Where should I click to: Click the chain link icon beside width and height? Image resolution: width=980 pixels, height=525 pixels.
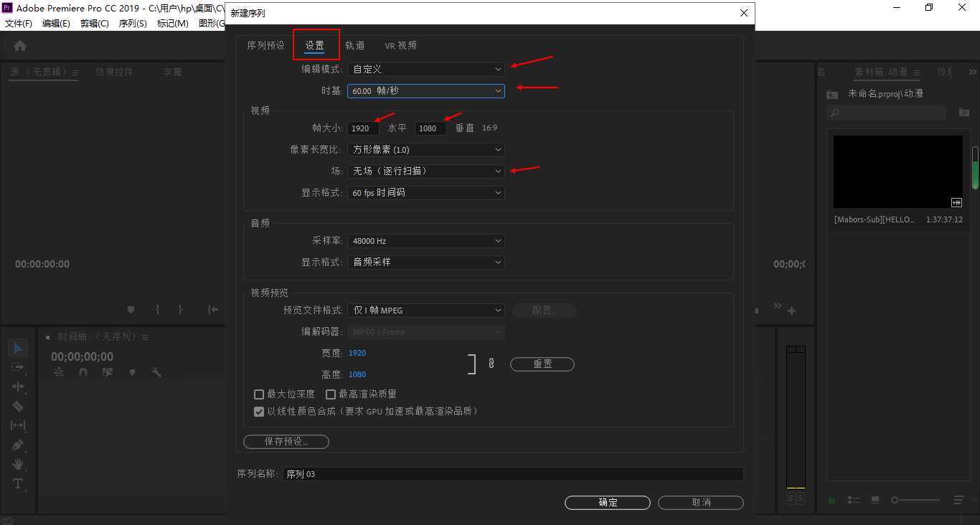tap(491, 364)
